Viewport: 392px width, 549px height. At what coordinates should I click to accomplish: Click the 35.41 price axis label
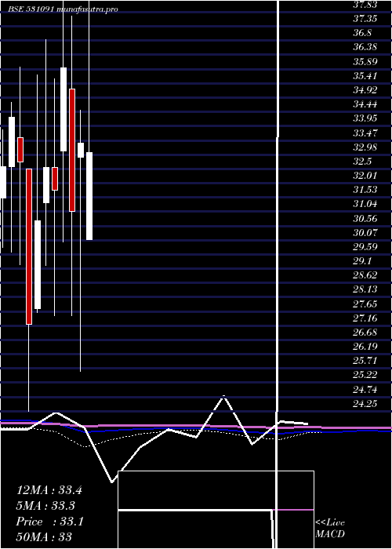365,75
